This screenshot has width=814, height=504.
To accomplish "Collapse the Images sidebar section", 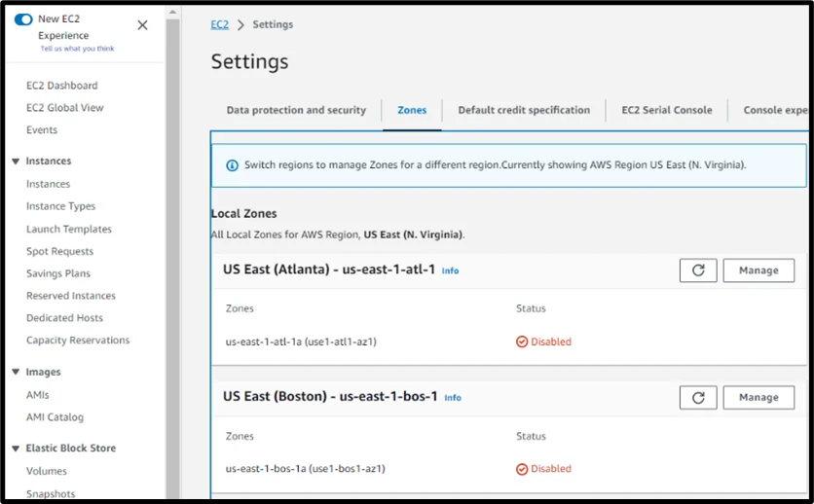I will click(x=16, y=372).
